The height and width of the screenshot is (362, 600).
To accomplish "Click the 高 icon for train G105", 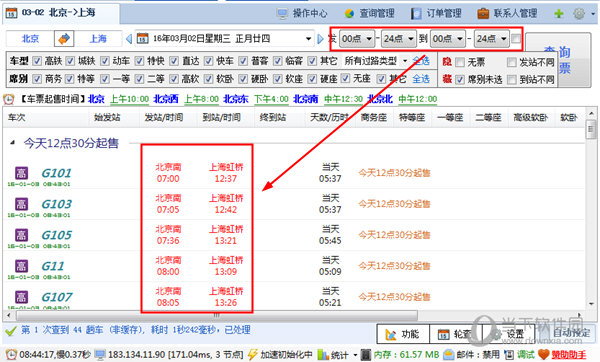I will [21, 235].
